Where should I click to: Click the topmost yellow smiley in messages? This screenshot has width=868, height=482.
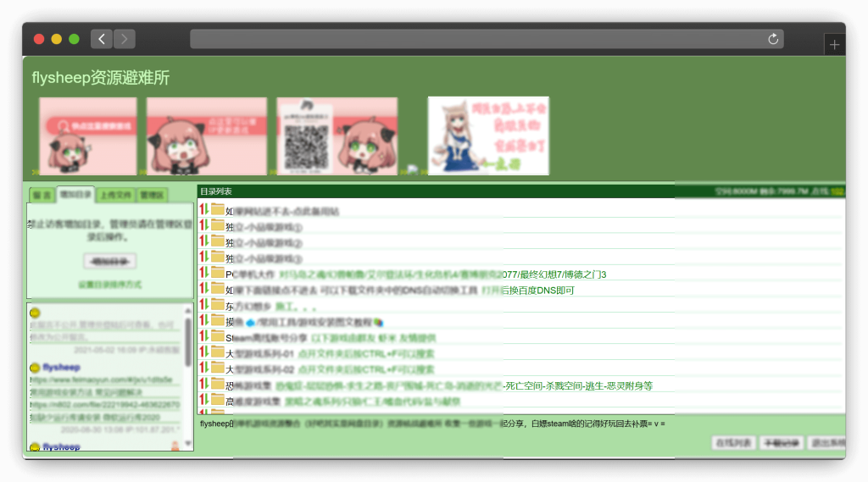(35, 313)
